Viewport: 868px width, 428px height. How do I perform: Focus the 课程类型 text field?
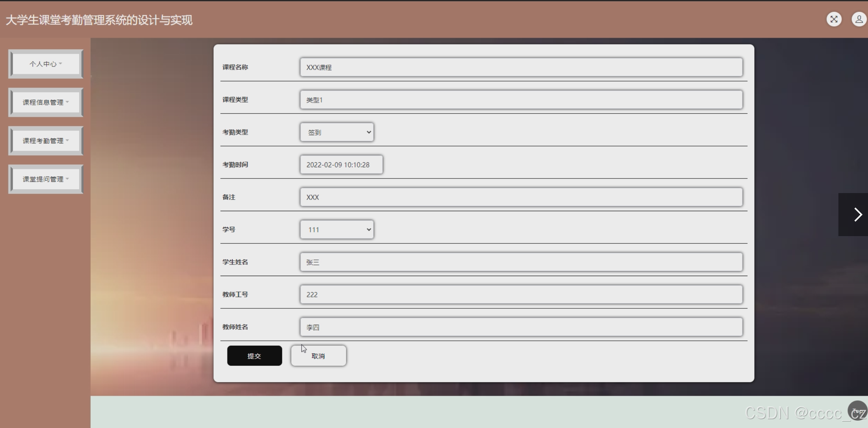point(521,100)
